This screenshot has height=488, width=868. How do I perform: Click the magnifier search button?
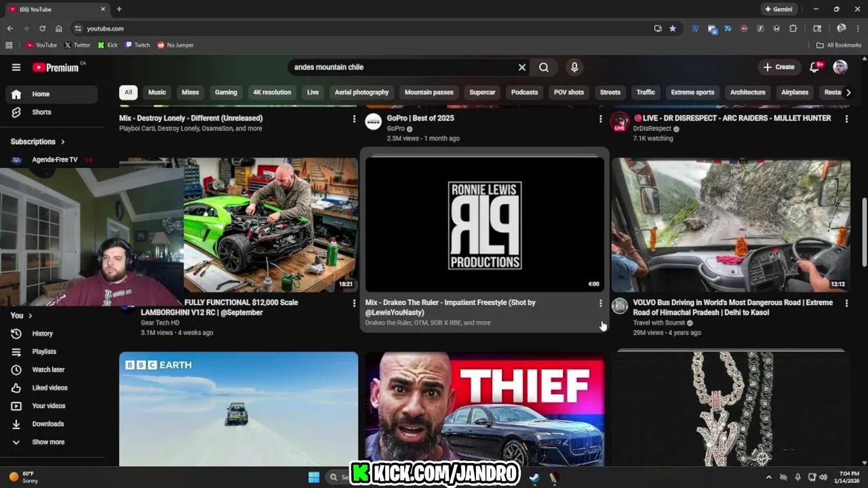click(544, 67)
